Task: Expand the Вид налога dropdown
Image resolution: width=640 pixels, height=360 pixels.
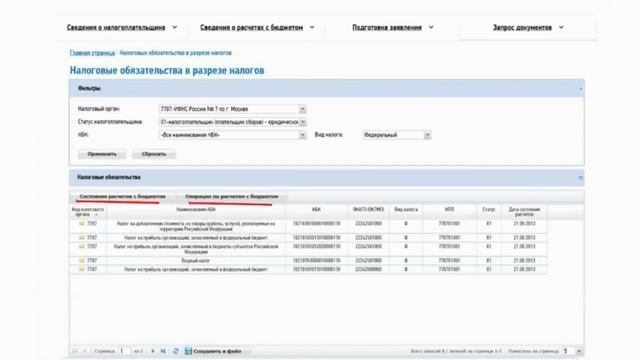Action: pos(427,135)
